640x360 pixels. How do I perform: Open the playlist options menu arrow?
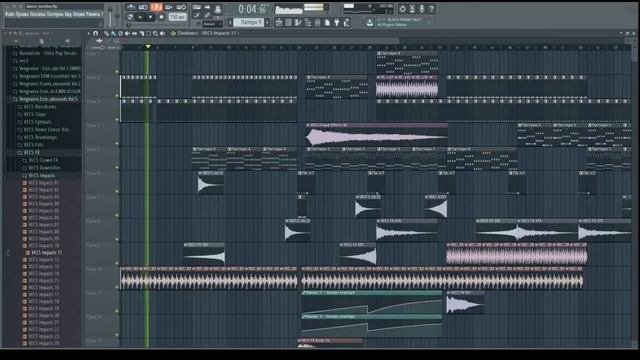pyautogui.click(x=89, y=33)
